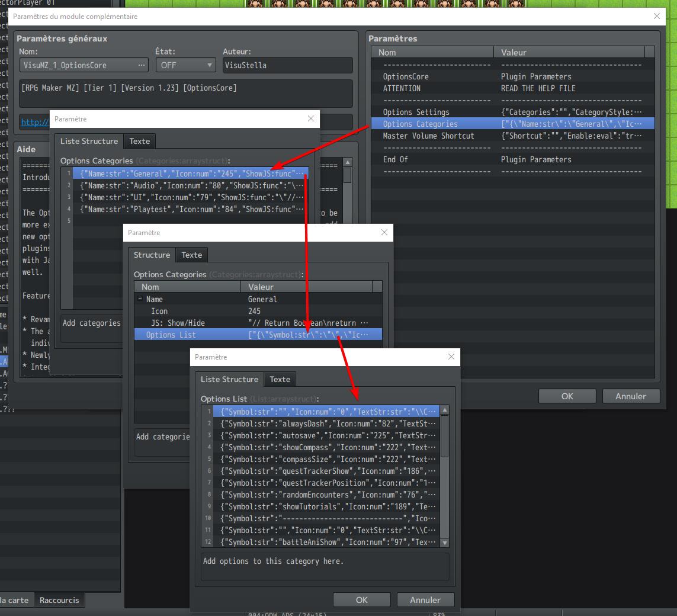Close the middle Structure Paramètre dialog
This screenshot has width=677, height=616.
click(384, 232)
